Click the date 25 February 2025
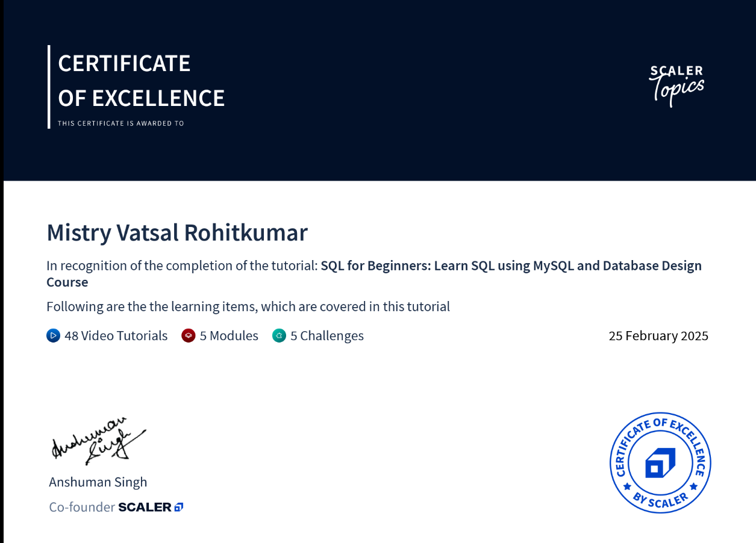The image size is (756, 543). coord(658,336)
